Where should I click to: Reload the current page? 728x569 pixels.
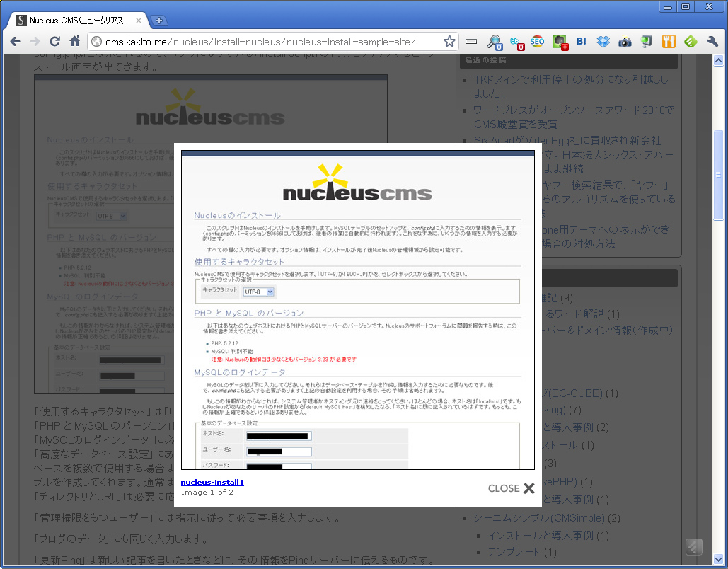tap(54, 42)
